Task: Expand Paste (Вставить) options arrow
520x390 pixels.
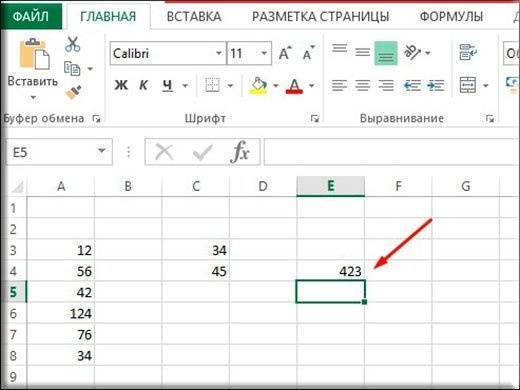Action: point(33,98)
